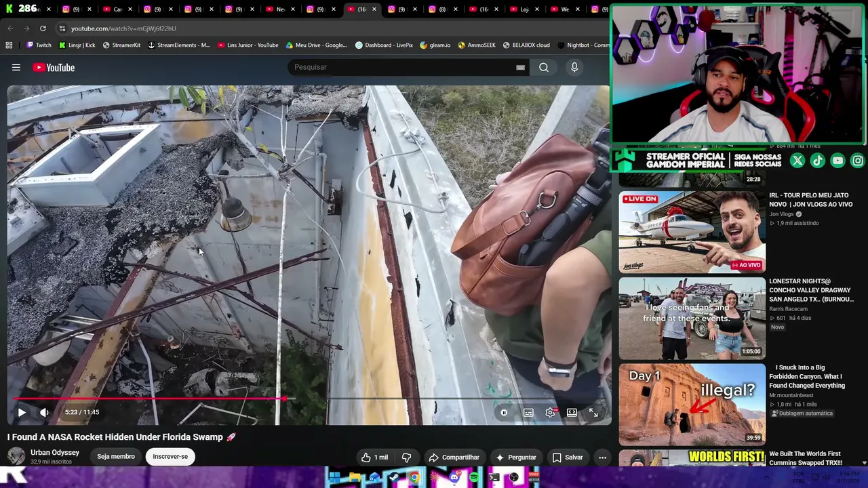Screen dimensions: 868x488
Task: Enter fullscreen video mode
Action: click(x=593, y=412)
